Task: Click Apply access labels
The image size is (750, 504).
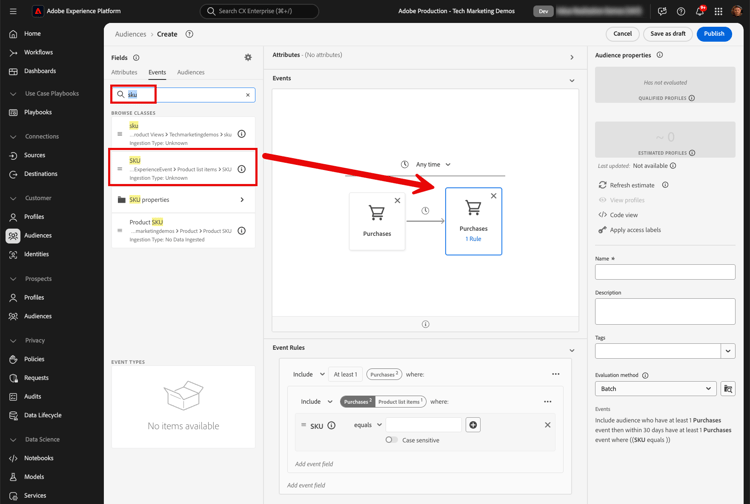Action: coord(629,230)
